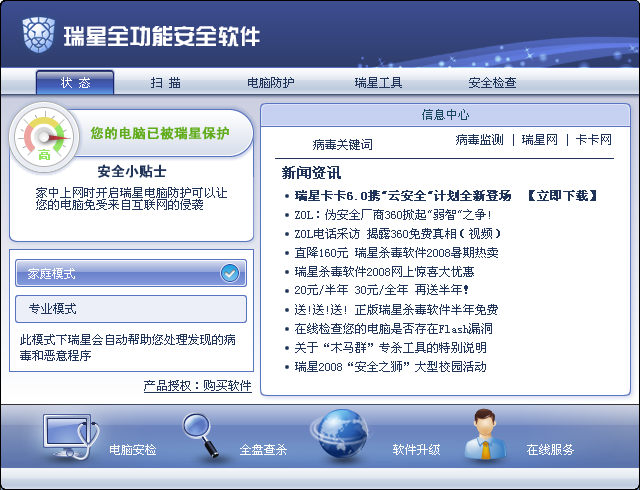640x490 pixels.
Task: Click the 瑞星全功能安全软件 title text
Action: click(x=162, y=36)
